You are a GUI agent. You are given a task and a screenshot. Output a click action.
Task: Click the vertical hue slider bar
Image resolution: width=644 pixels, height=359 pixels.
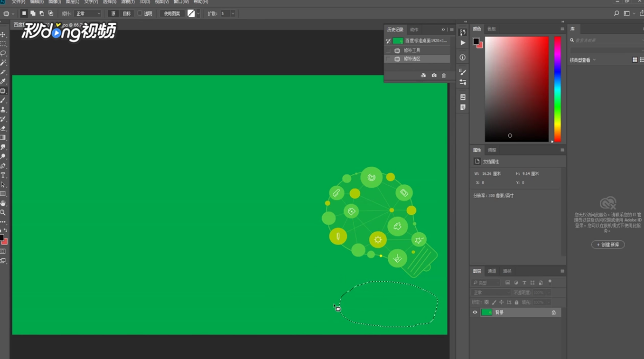[557, 89]
